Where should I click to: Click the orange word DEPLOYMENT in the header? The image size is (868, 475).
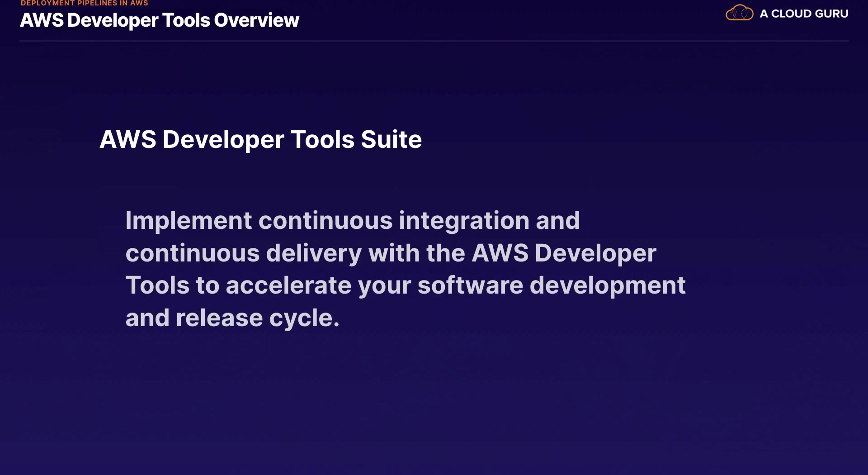point(47,3)
